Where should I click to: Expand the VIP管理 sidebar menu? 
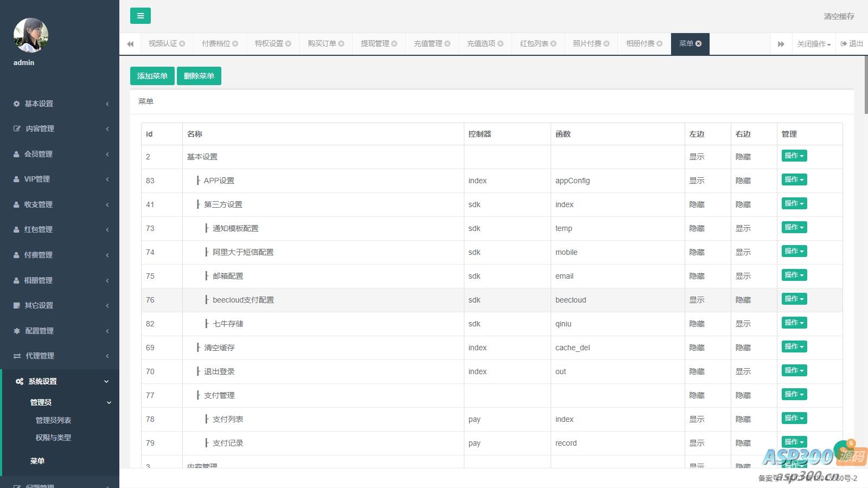(x=60, y=179)
